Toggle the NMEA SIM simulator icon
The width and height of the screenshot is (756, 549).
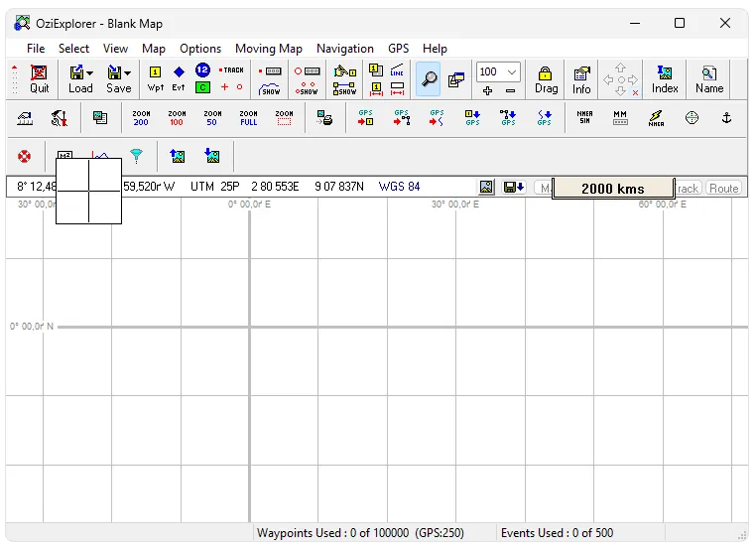pyautogui.click(x=584, y=117)
